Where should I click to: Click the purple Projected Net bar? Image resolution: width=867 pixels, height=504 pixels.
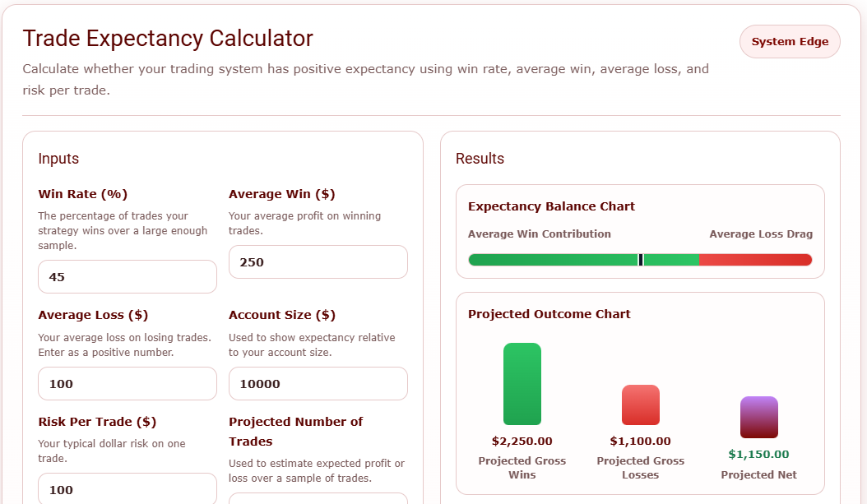(x=758, y=417)
